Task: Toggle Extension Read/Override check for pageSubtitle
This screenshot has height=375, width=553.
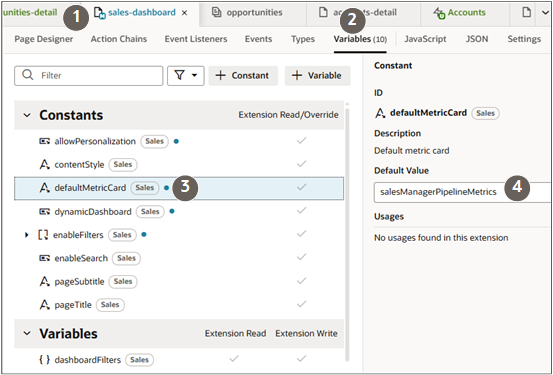Action: [301, 281]
